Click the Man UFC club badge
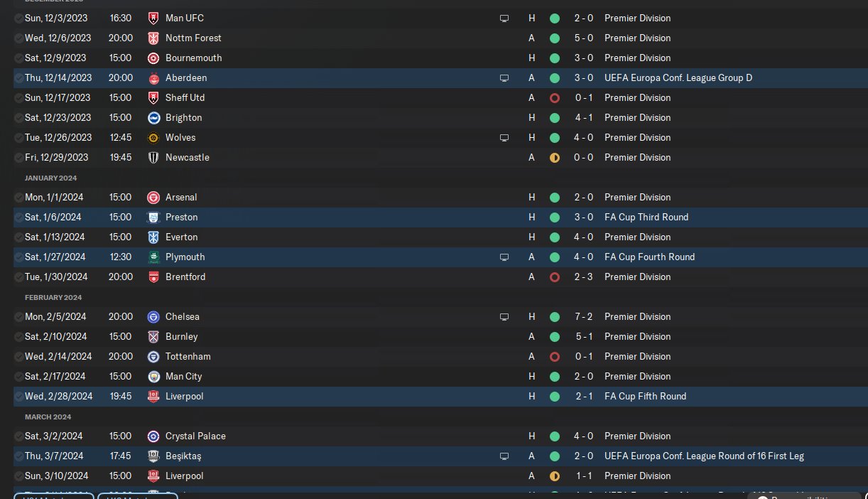The image size is (868, 499). 153,18
